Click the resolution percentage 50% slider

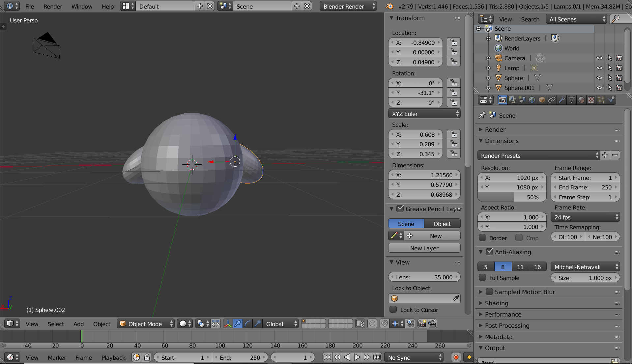tap(512, 197)
